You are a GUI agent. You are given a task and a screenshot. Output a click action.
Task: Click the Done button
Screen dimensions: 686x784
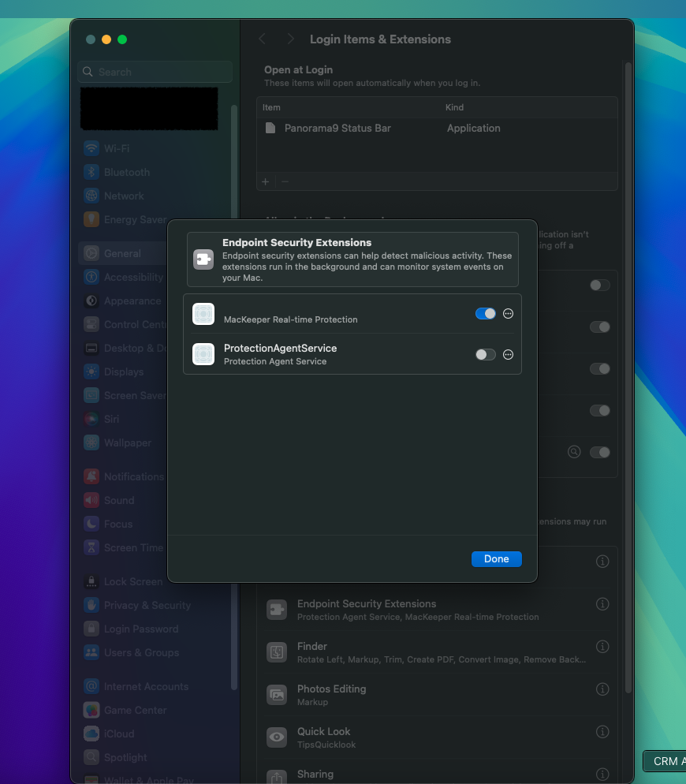497,559
